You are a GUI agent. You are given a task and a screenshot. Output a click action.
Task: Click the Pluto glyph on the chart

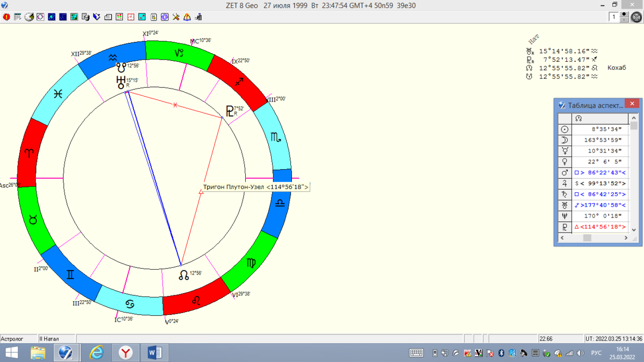pos(229,111)
